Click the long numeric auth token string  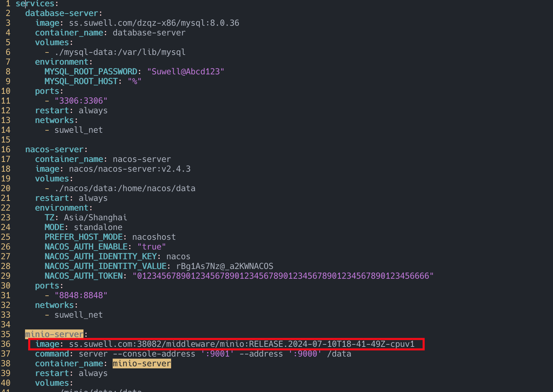click(283, 276)
